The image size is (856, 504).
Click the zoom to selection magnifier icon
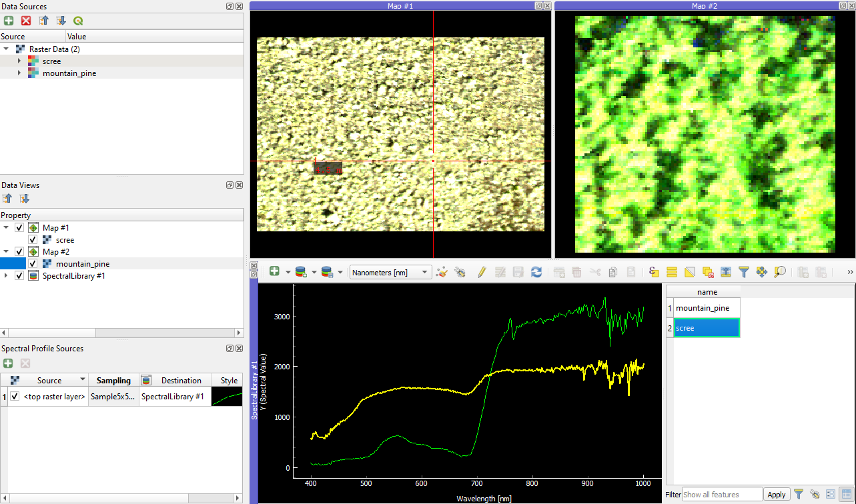pyautogui.click(x=779, y=272)
